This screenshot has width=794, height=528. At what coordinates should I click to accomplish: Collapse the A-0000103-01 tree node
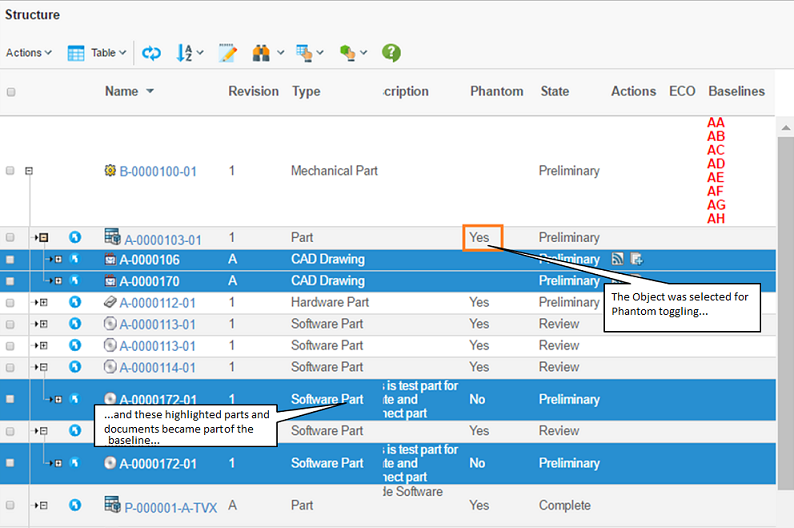(x=43, y=238)
